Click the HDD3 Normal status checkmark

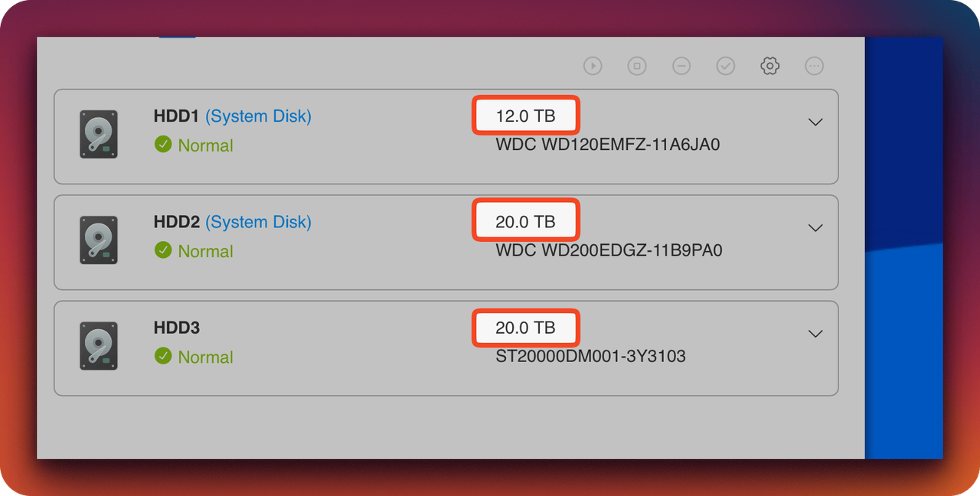click(x=163, y=355)
